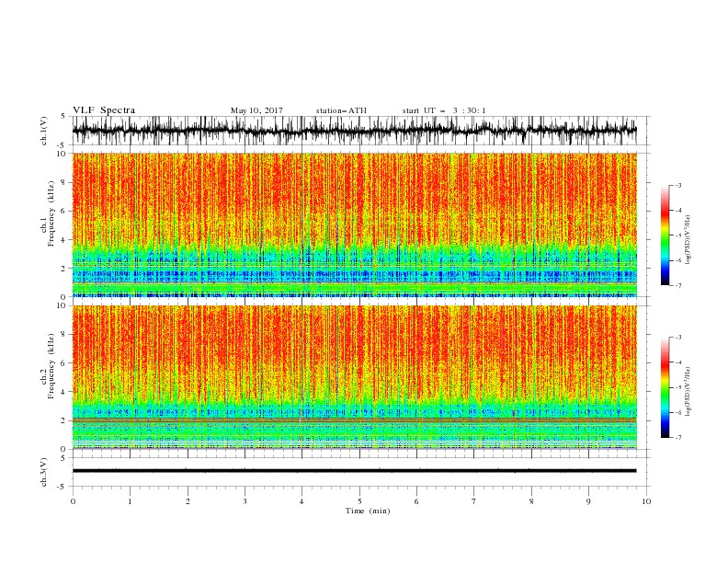The image size is (728, 563).
Task: Click the "8" kHz tick on ch.1 axis
Action: pos(64,182)
